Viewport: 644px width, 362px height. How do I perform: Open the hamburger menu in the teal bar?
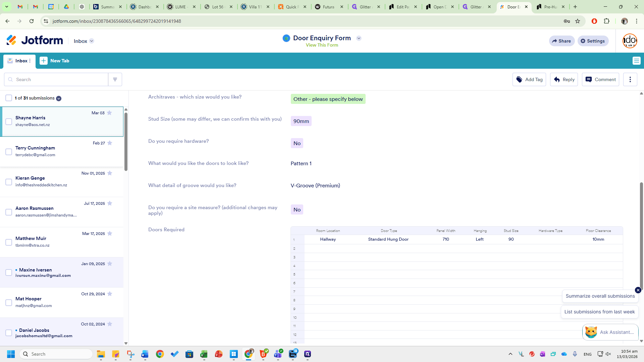coord(636,61)
